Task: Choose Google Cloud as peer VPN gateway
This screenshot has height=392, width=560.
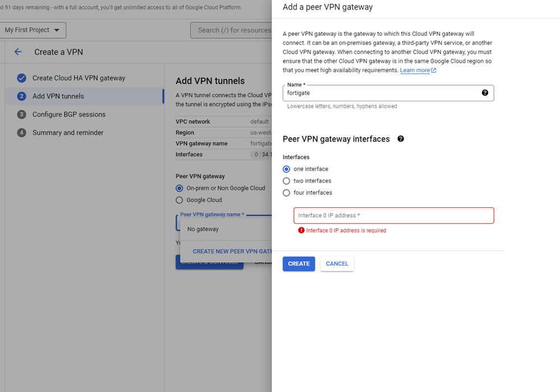Action: pyautogui.click(x=179, y=200)
